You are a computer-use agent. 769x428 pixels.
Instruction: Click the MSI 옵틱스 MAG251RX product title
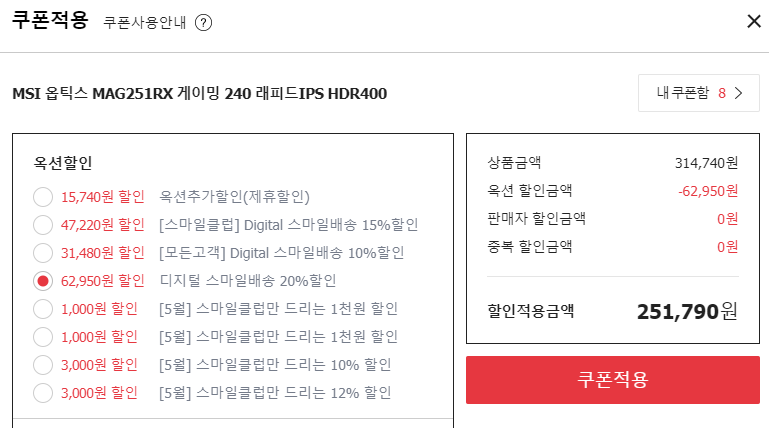point(200,93)
